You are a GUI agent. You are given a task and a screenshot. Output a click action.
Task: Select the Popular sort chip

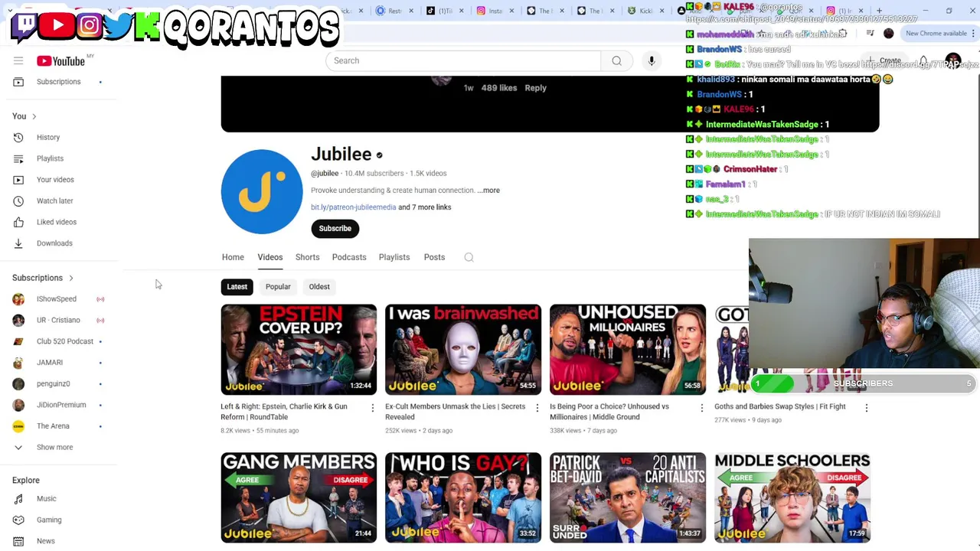click(278, 287)
